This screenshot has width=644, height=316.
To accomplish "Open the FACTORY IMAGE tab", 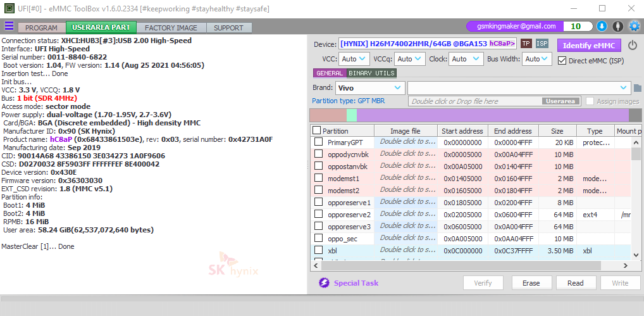I will point(171,28).
